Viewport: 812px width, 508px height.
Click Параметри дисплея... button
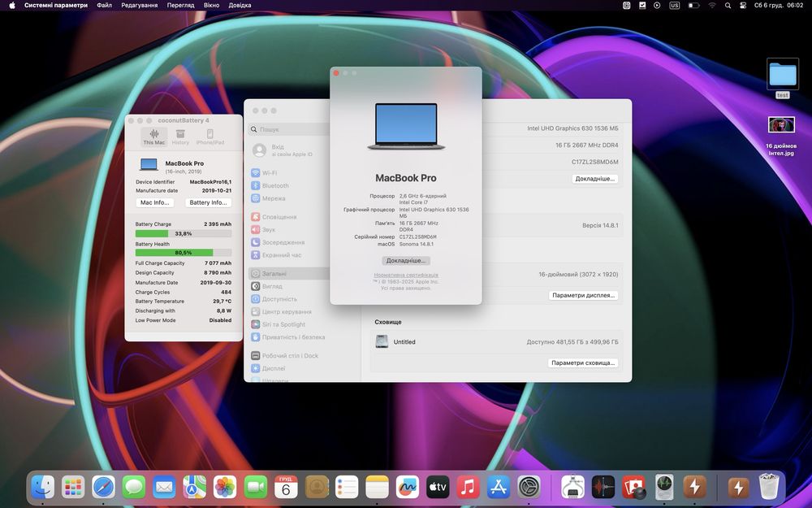[x=583, y=296]
